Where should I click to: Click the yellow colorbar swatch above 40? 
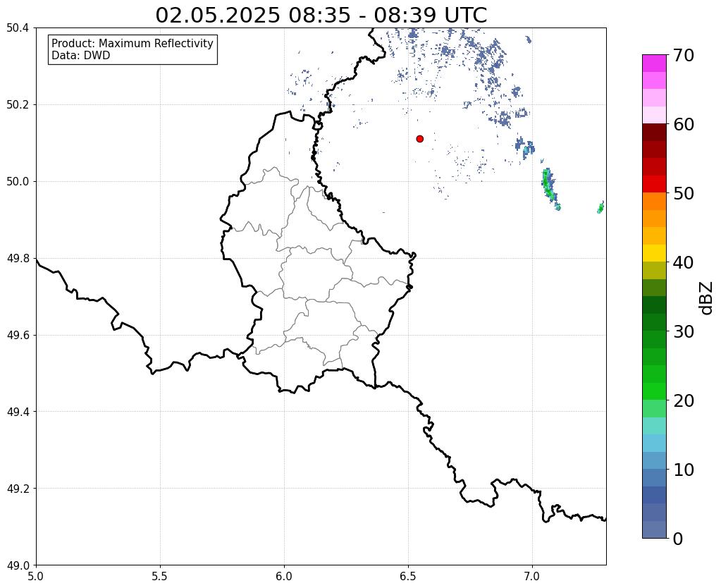654,253
